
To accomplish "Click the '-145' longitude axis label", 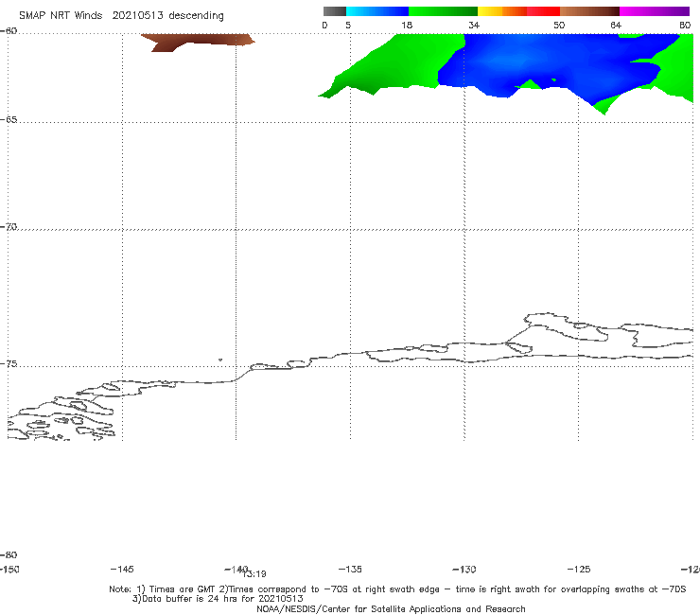I will pos(122,569).
